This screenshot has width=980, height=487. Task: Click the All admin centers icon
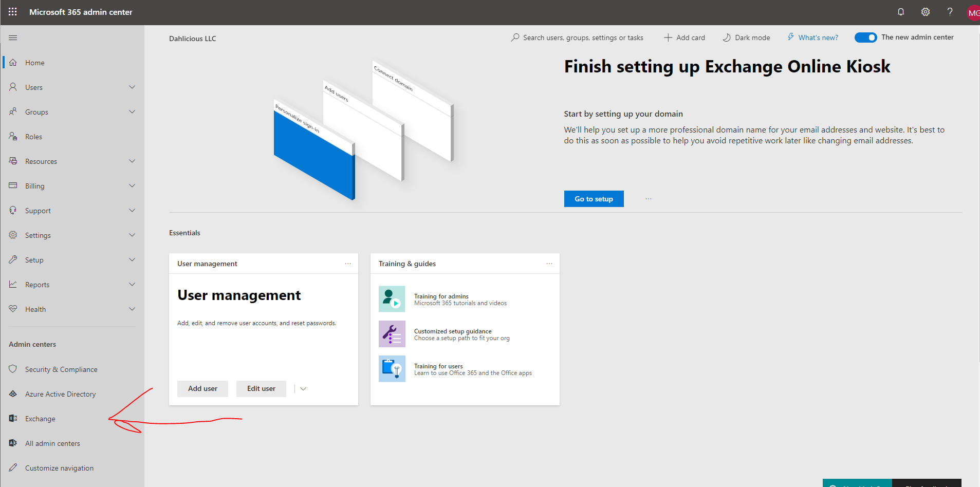point(13,443)
